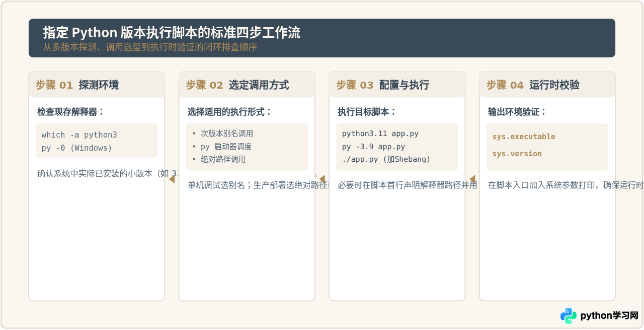Click the code line py -0 (Windows)
The width and height of the screenshot is (644, 330).
pos(77,148)
